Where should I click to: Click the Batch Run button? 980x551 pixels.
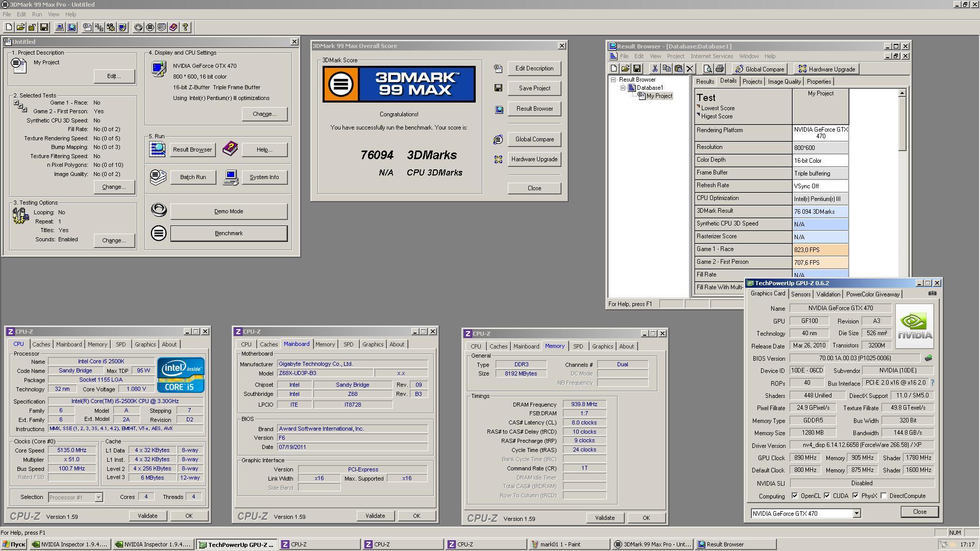click(193, 177)
